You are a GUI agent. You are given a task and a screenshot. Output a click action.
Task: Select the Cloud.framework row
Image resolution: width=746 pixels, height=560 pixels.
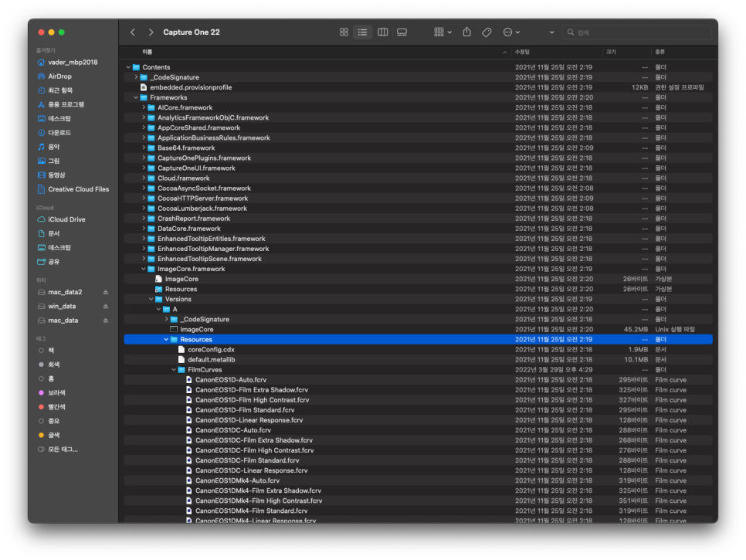coord(419,178)
